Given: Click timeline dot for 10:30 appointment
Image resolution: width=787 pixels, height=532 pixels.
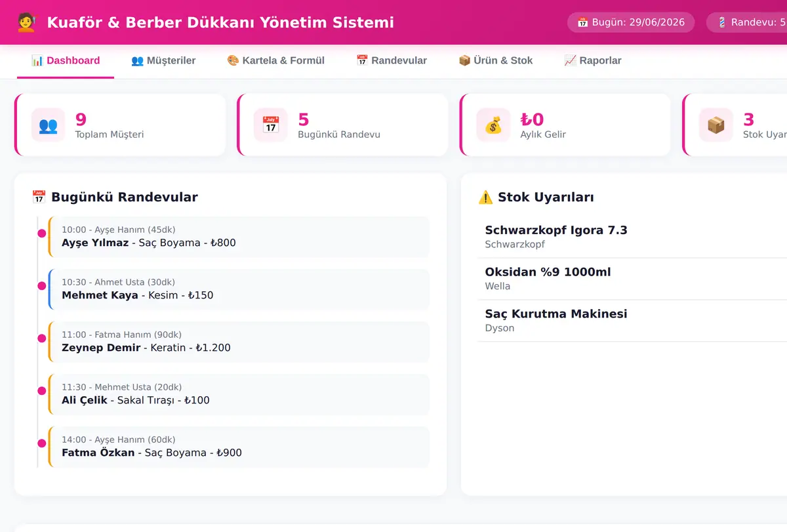Looking at the screenshot, I should pyautogui.click(x=42, y=285).
